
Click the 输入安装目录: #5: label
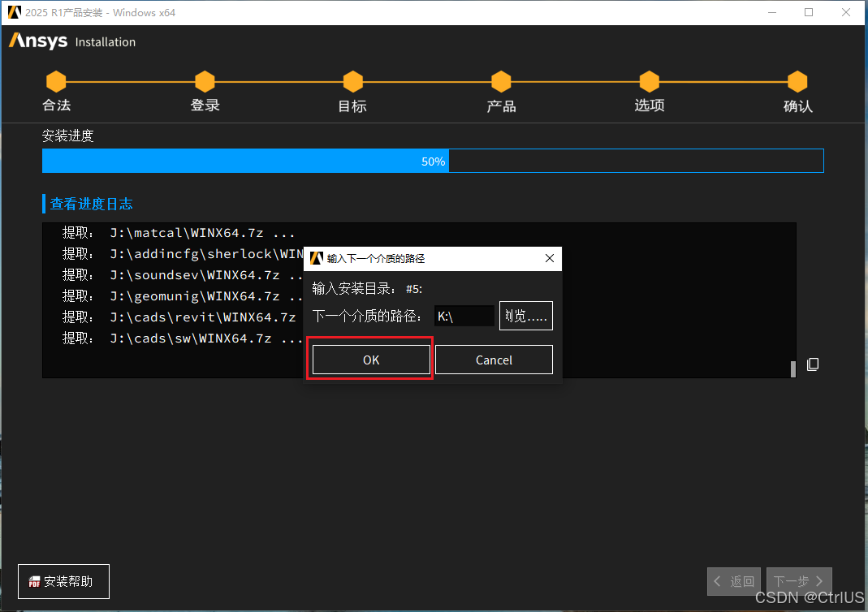click(x=367, y=289)
